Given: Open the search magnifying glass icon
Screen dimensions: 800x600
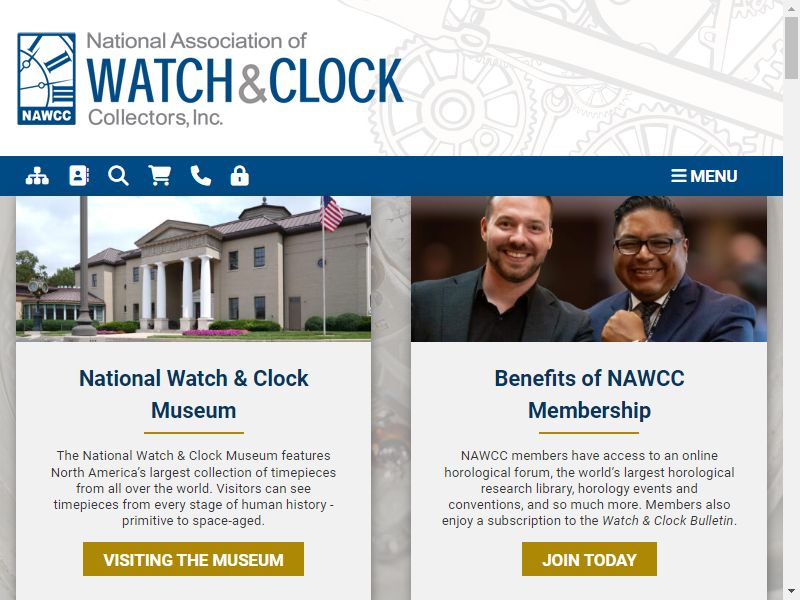Looking at the screenshot, I should pyautogui.click(x=118, y=176).
